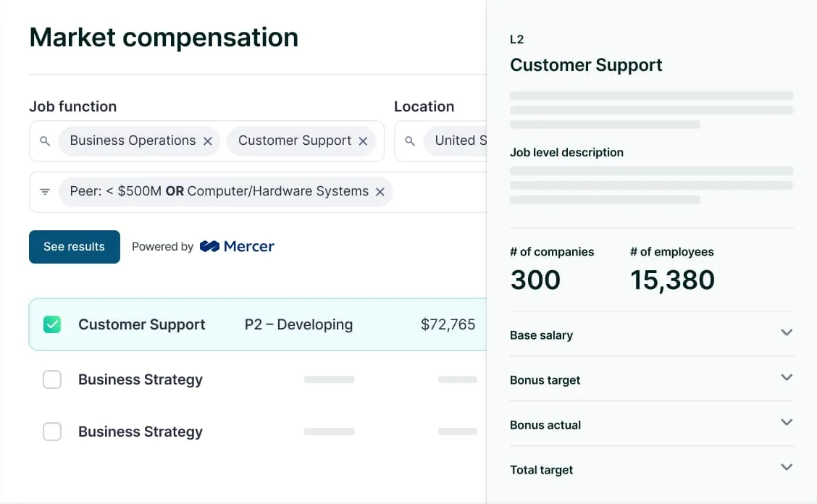817x504 pixels.
Task: Expand the Bonus target section
Action: (x=787, y=378)
